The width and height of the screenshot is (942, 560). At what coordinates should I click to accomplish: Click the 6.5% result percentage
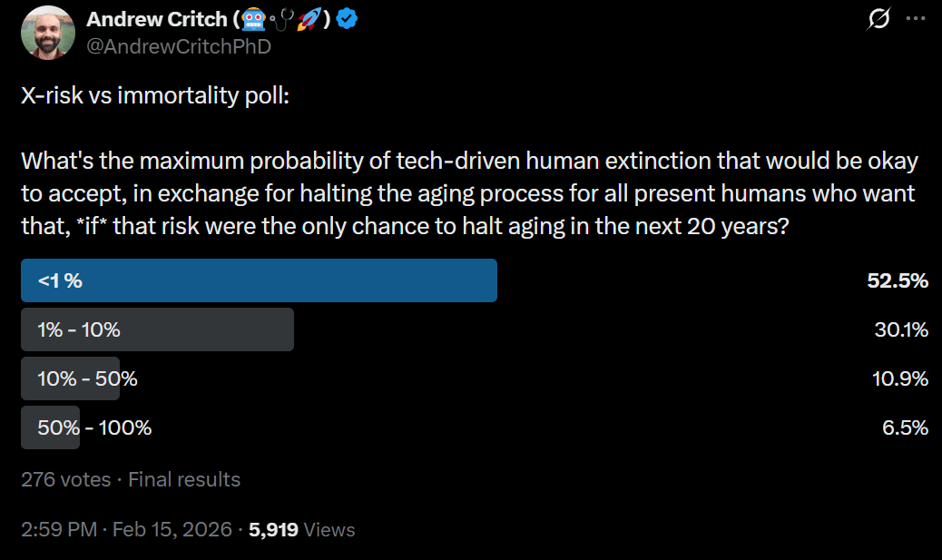pyautogui.click(x=906, y=427)
